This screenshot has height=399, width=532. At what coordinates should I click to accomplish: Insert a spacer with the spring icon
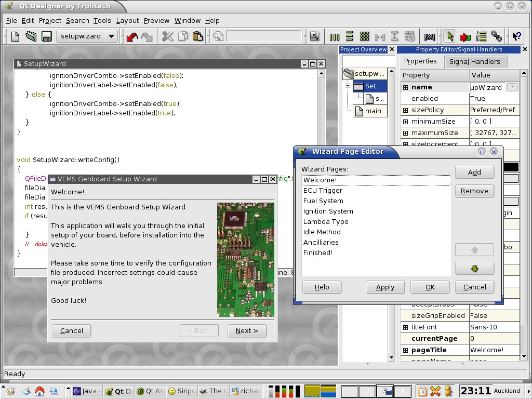coord(430,36)
